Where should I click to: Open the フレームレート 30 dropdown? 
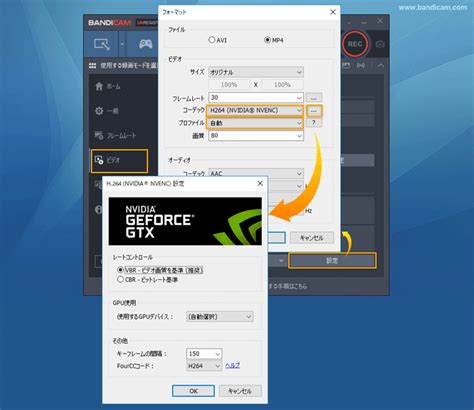pos(256,97)
